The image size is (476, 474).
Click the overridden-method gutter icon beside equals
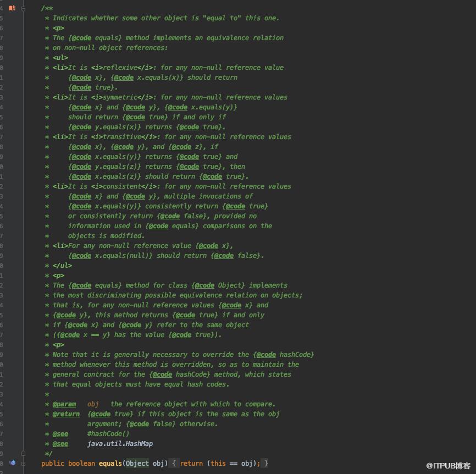pyautogui.click(x=13, y=463)
